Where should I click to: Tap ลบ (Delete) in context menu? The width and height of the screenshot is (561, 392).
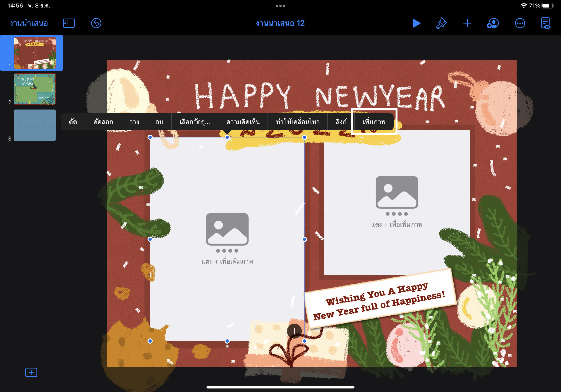tap(159, 122)
